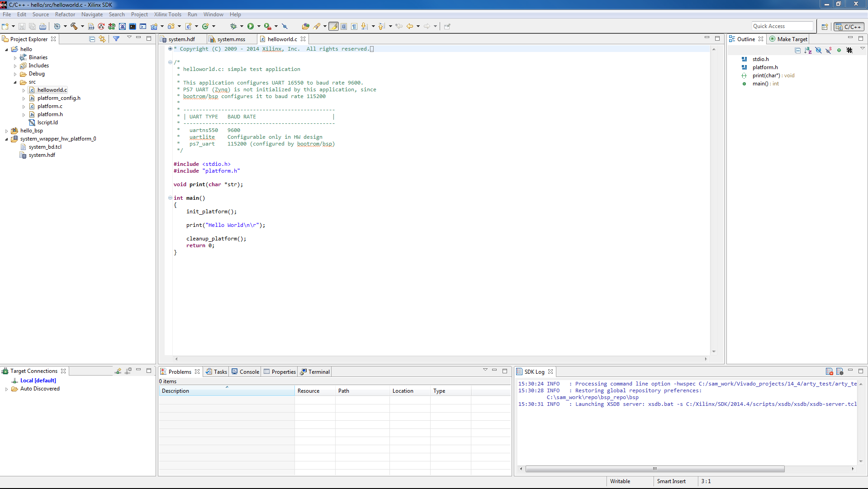Screen dimensions: 868x489
Task: Click the Search flashlight toolbar icon
Action: tap(317, 26)
